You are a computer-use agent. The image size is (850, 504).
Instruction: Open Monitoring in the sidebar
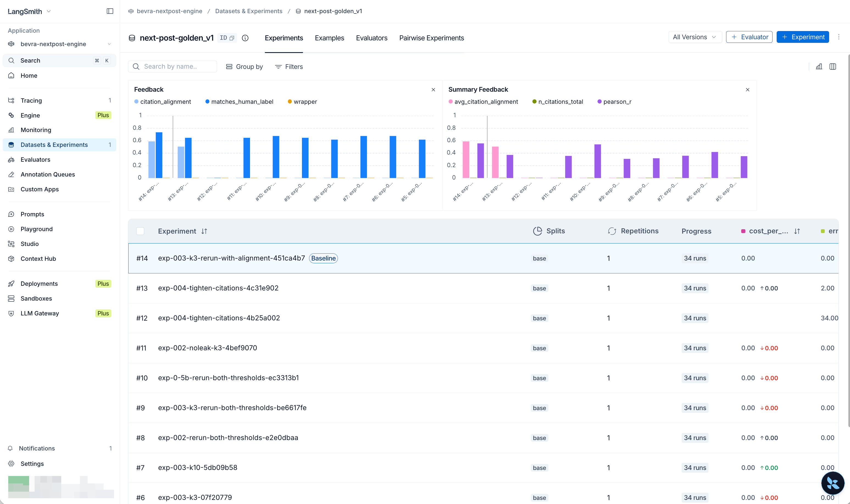[x=59, y=130]
